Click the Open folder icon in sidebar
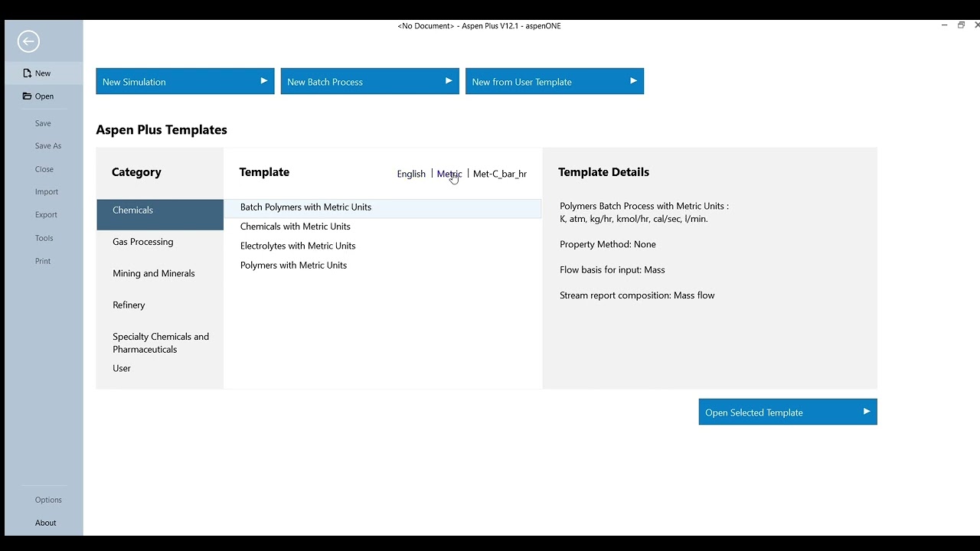 [x=28, y=96]
